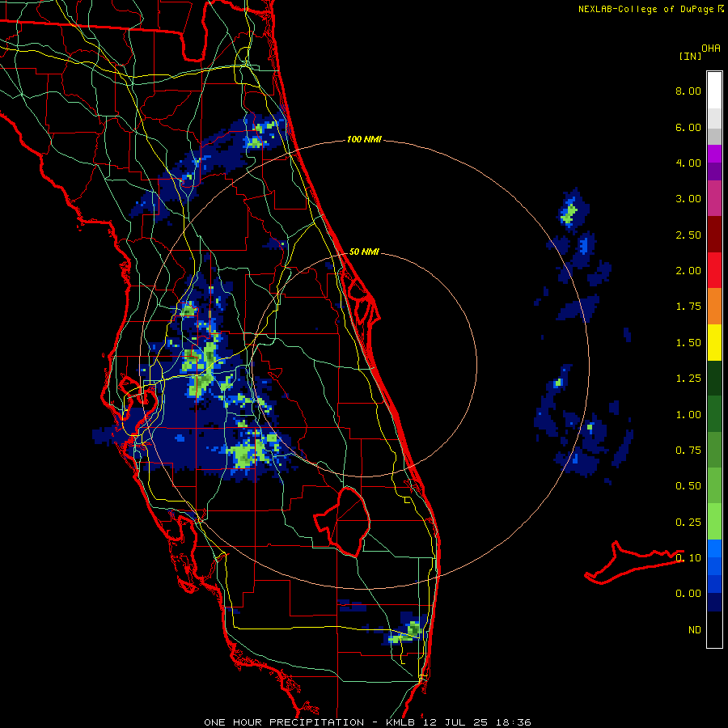Click the 1.75 legend value

tap(688, 307)
